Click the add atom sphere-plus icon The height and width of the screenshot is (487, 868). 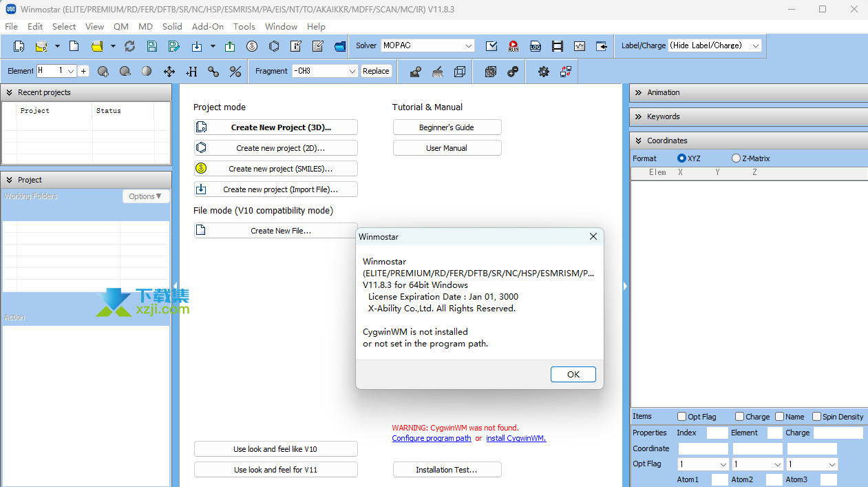point(103,71)
